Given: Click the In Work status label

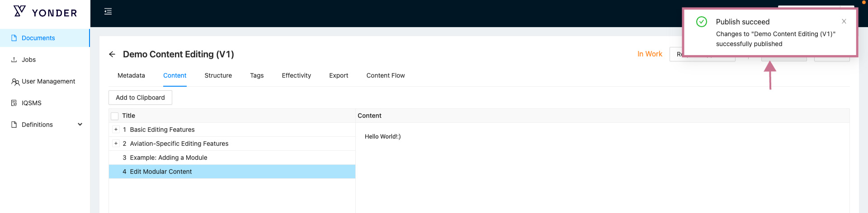Looking at the screenshot, I should click(650, 54).
